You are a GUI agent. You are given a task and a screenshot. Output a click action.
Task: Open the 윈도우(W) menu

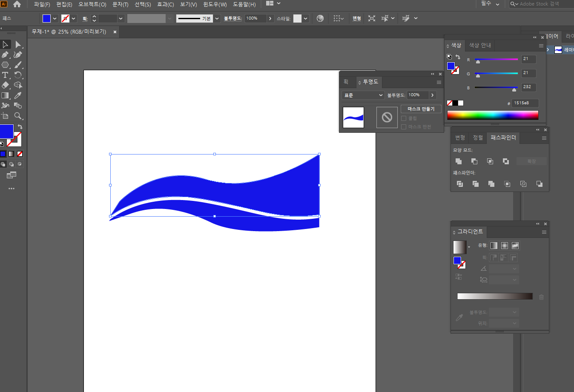point(215,4)
